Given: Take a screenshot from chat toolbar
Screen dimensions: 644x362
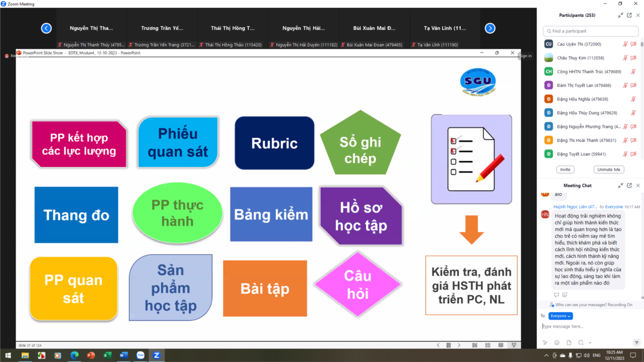Looking at the screenshot, I should [581, 343].
